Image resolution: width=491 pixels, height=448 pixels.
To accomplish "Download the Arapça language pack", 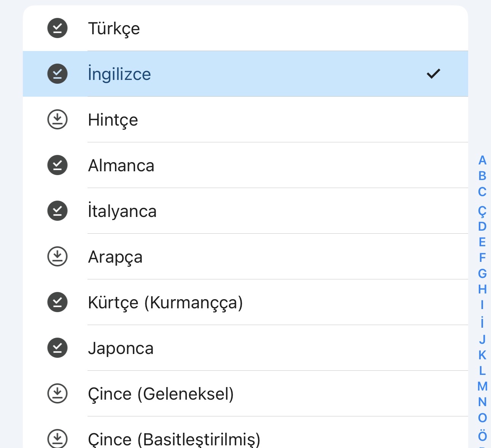I will pos(57,257).
